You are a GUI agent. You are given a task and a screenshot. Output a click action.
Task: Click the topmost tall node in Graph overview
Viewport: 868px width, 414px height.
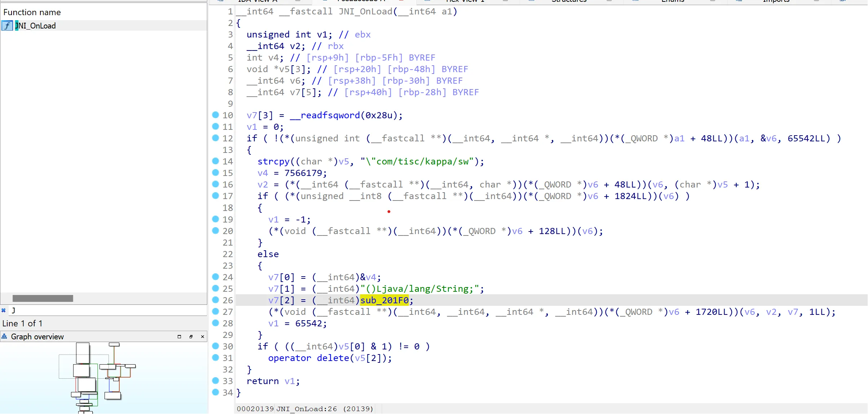(83, 353)
